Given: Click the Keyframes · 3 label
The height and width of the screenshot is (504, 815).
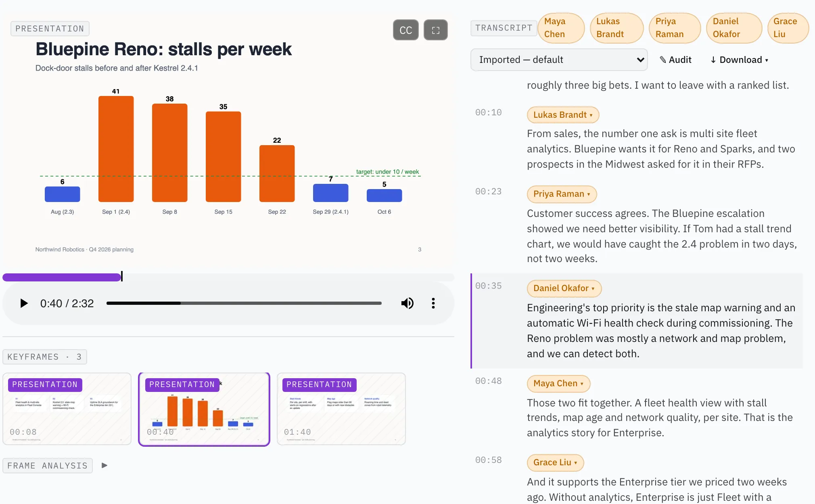Looking at the screenshot, I should (x=45, y=357).
